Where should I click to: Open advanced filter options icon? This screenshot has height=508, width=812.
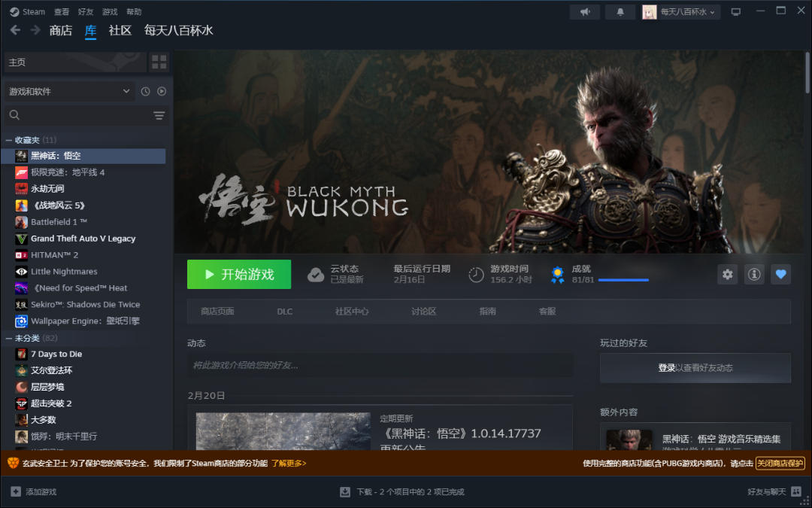159,115
